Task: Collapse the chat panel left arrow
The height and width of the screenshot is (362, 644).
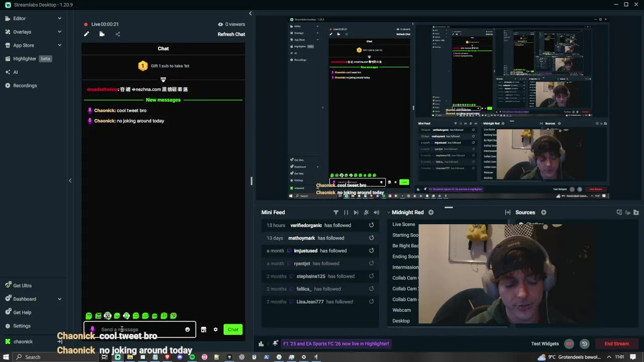Action: coord(70,180)
